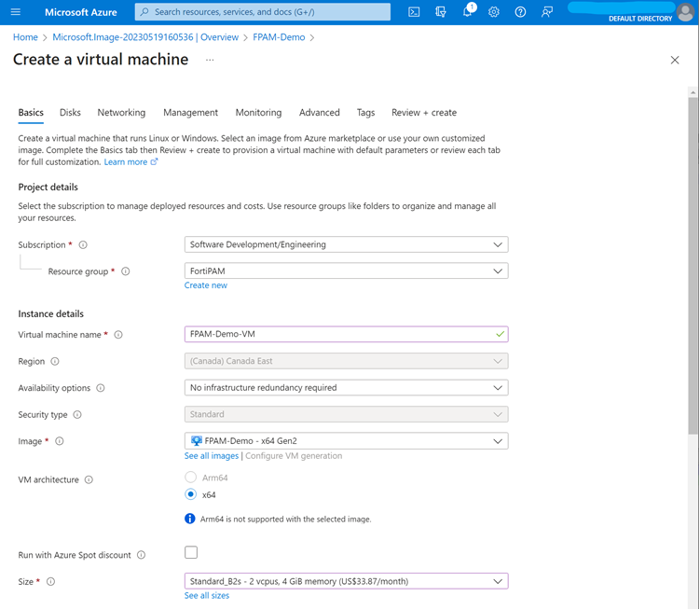Click Configure VM generation link

coord(294,456)
